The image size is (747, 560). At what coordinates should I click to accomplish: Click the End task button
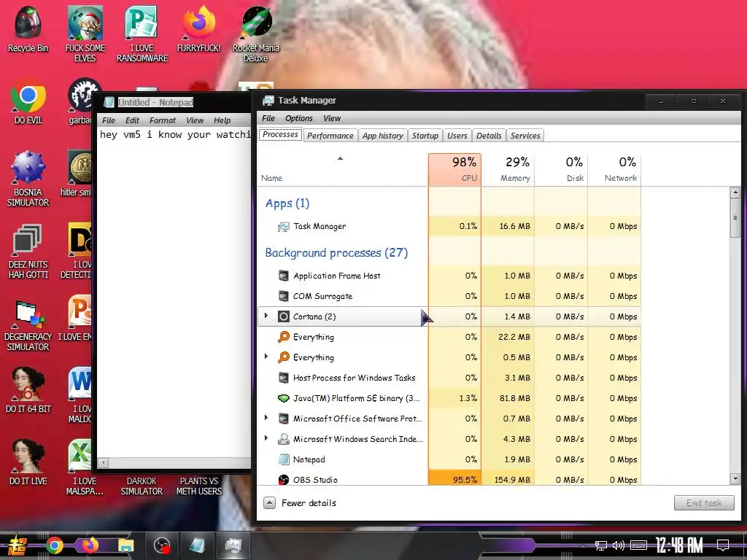coord(704,503)
